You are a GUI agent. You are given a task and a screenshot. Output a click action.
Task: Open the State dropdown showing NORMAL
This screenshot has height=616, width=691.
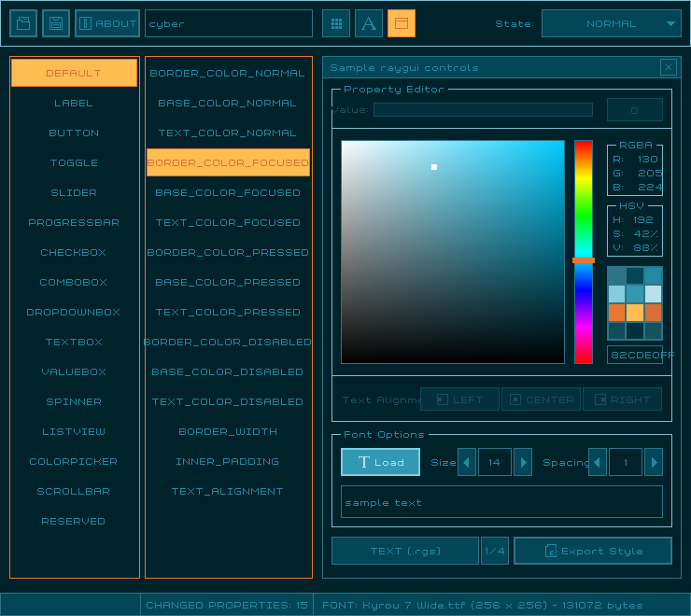611,23
